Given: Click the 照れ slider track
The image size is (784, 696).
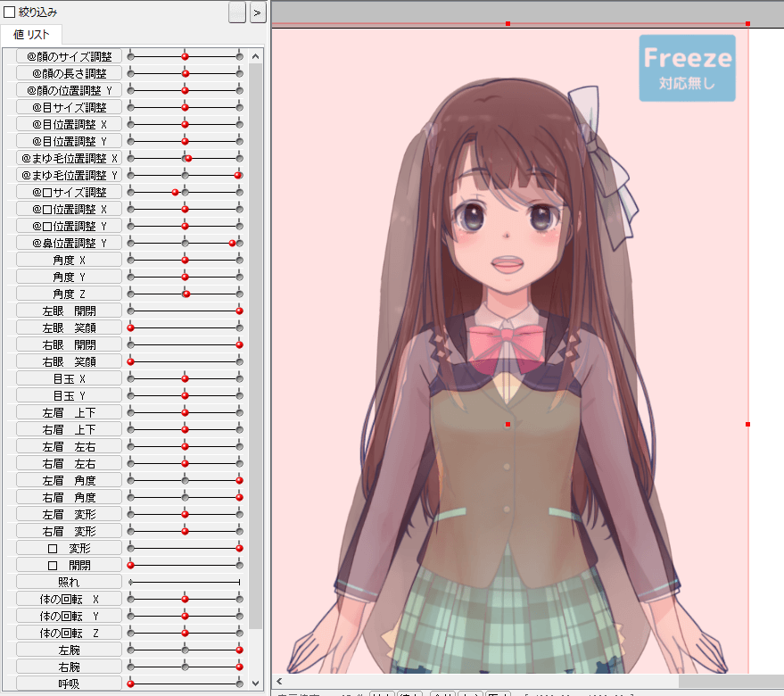Looking at the screenshot, I should coord(185,583).
